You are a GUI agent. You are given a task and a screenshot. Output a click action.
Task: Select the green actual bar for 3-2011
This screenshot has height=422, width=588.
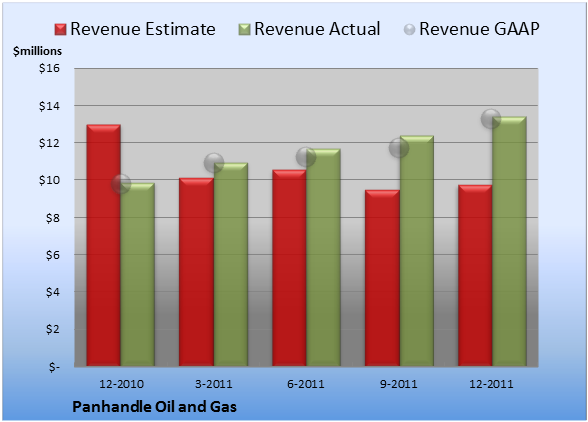pyautogui.click(x=231, y=264)
